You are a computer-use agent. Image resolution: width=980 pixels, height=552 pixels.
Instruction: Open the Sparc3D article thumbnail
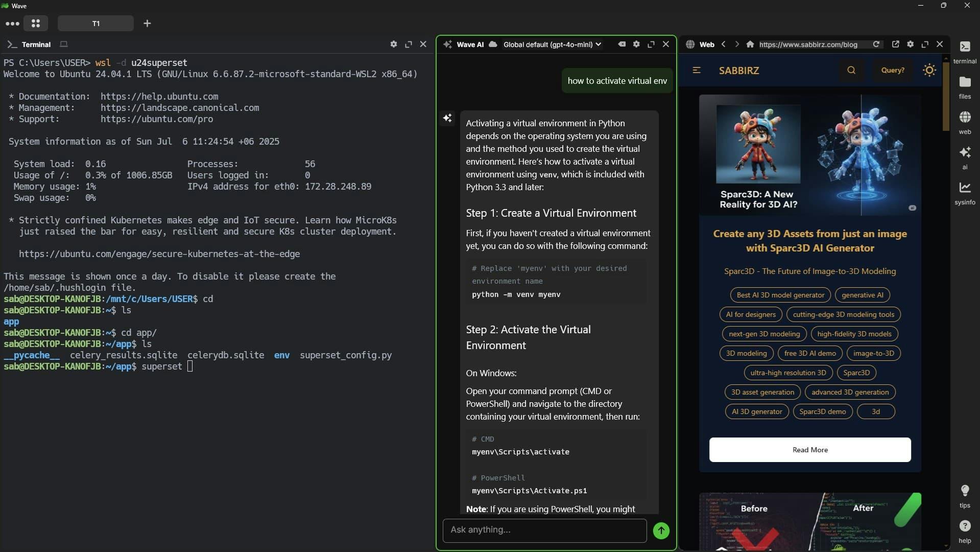(x=810, y=155)
